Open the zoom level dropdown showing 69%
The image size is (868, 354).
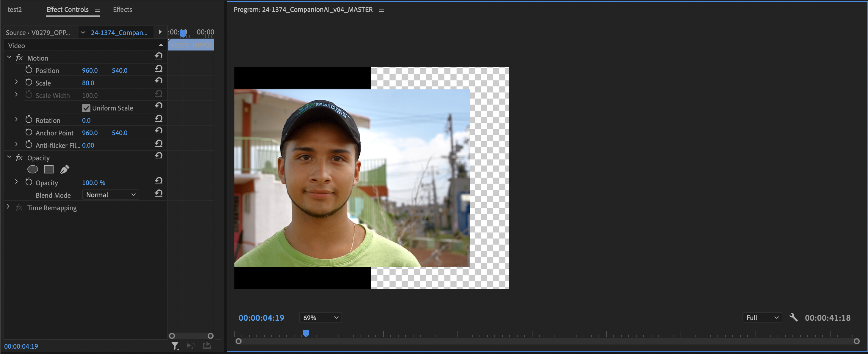tap(319, 317)
